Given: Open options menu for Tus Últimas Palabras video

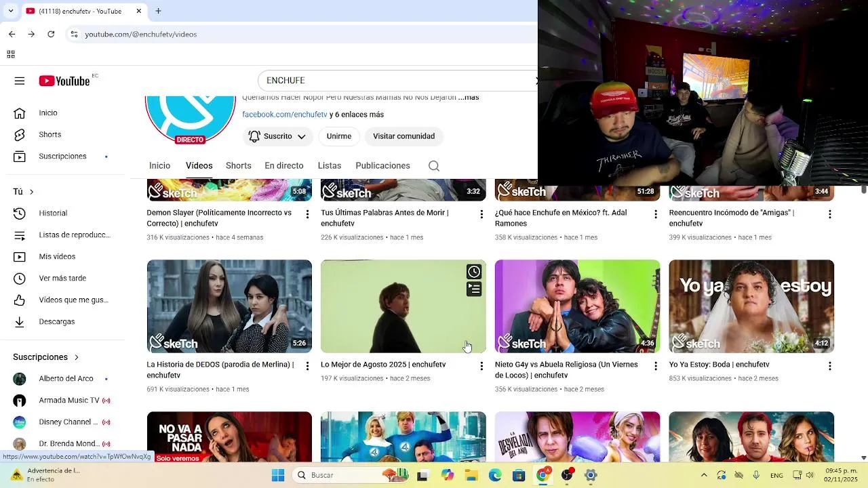Looking at the screenshot, I should point(481,214).
